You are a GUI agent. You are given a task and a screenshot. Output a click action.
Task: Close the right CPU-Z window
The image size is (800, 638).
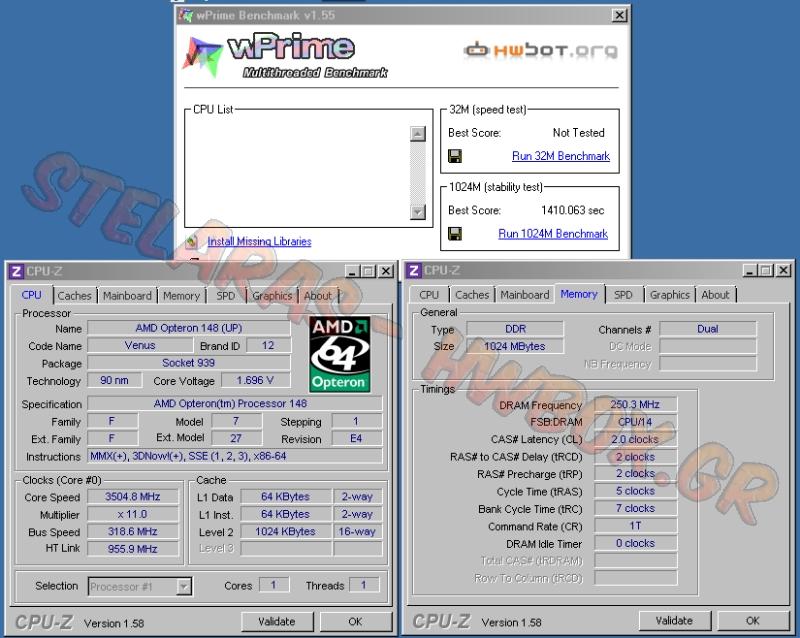tap(784, 270)
